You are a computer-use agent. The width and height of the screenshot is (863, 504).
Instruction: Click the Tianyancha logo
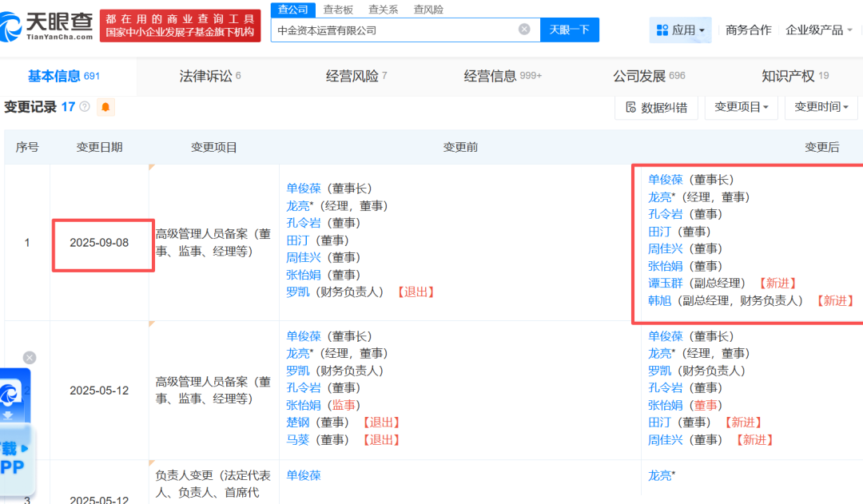pyautogui.click(x=48, y=26)
